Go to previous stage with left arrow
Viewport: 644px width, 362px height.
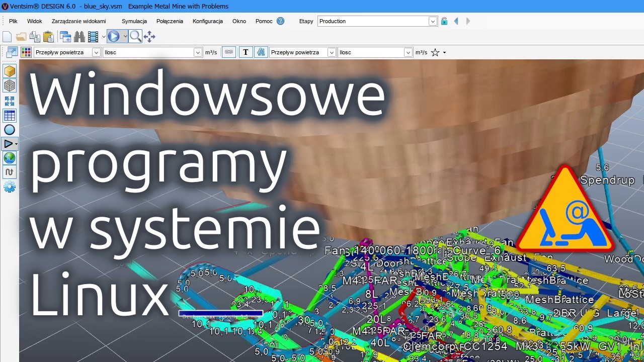[456, 21]
